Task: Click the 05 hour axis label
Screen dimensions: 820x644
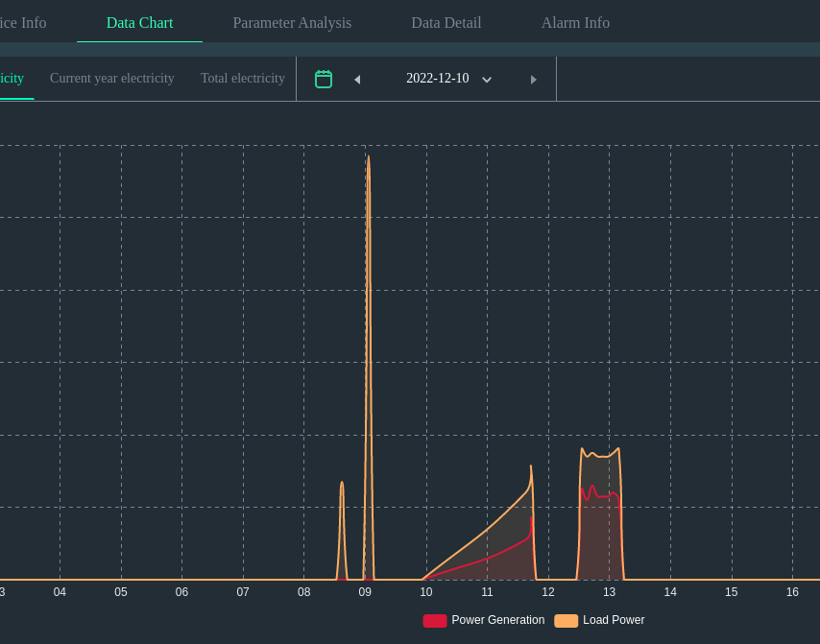Action: pos(121,592)
